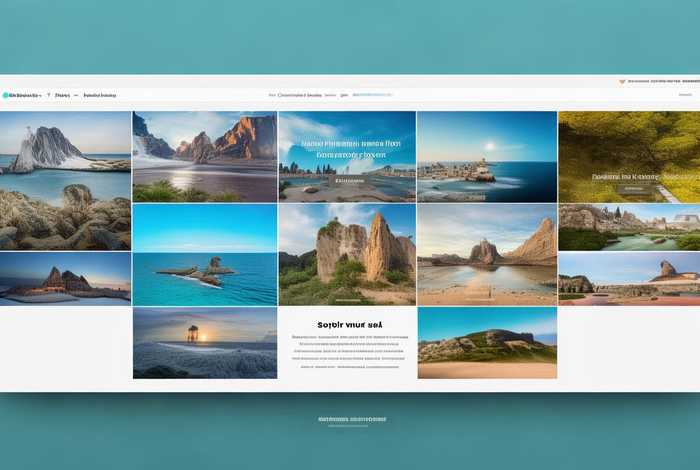Viewport: 700px width, 470px height.
Task: Open the tall sandstone rock spires photo
Action: 346,255
